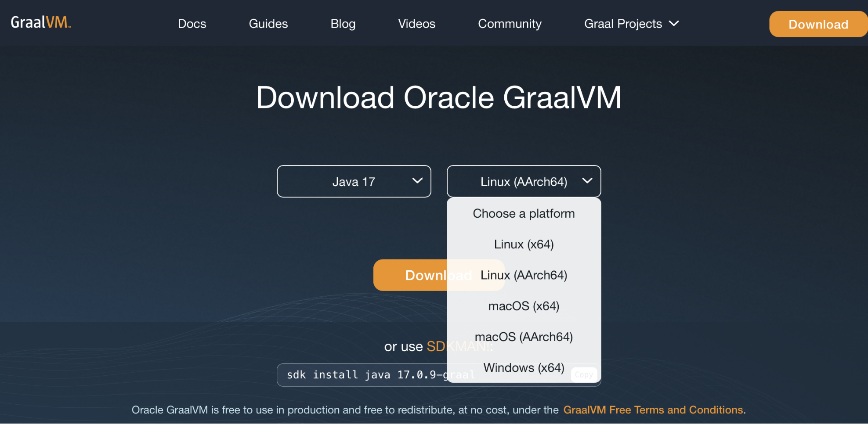Open the Blog link

[x=343, y=24]
